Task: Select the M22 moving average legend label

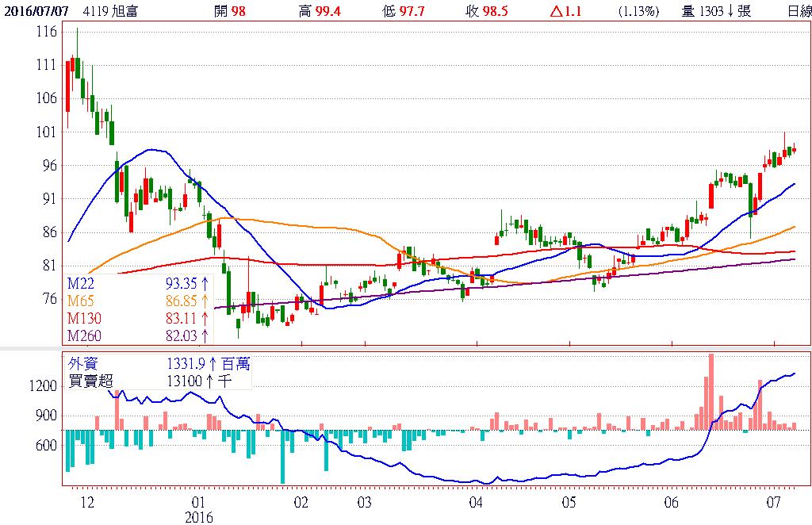Action: point(81,285)
